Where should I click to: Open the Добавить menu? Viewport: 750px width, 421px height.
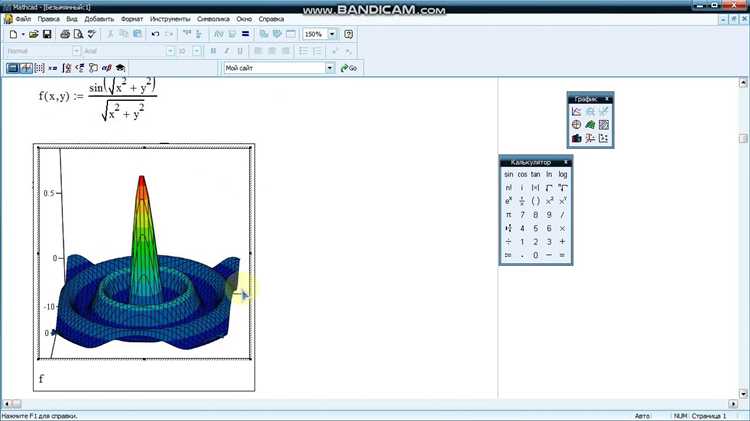[99, 19]
